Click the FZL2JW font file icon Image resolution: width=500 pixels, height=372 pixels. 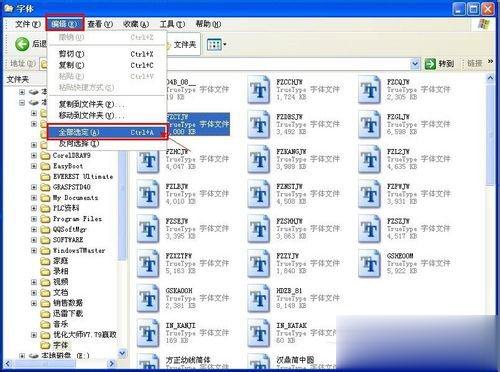[x=369, y=159]
